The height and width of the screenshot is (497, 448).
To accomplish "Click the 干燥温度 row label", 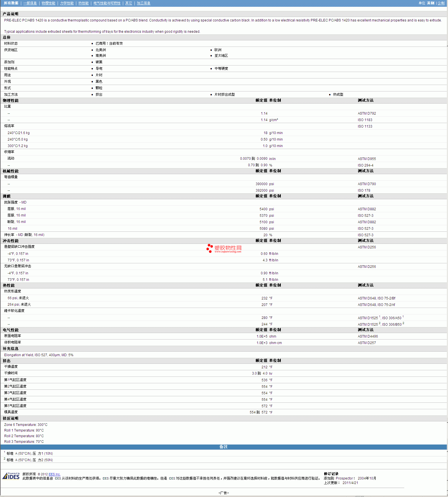I will pyautogui.click(x=11, y=367).
